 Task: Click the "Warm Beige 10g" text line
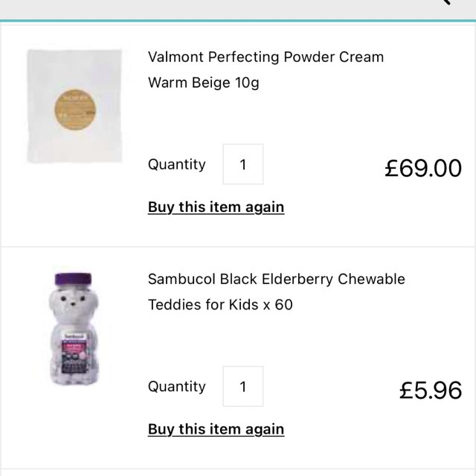(x=203, y=83)
